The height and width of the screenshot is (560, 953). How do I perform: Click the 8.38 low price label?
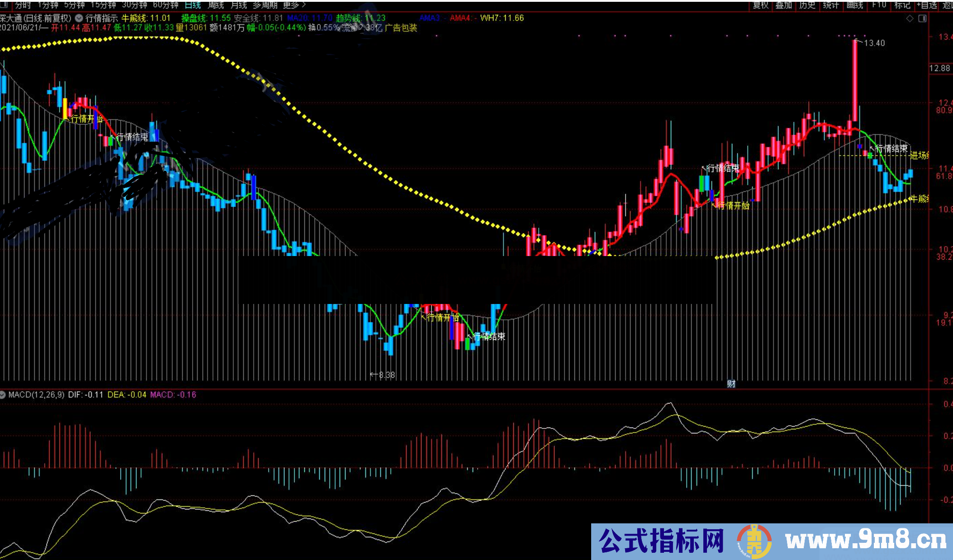[x=386, y=375]
